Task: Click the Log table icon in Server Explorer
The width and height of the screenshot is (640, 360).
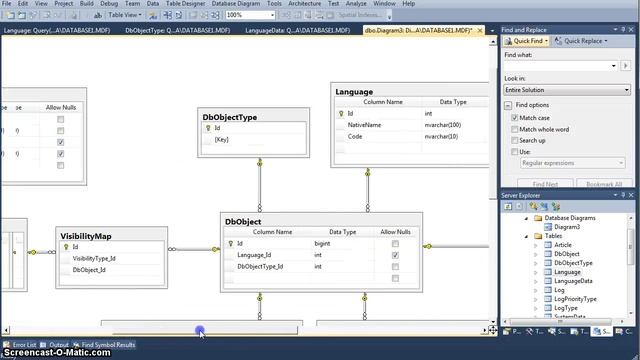Action: 548,290
